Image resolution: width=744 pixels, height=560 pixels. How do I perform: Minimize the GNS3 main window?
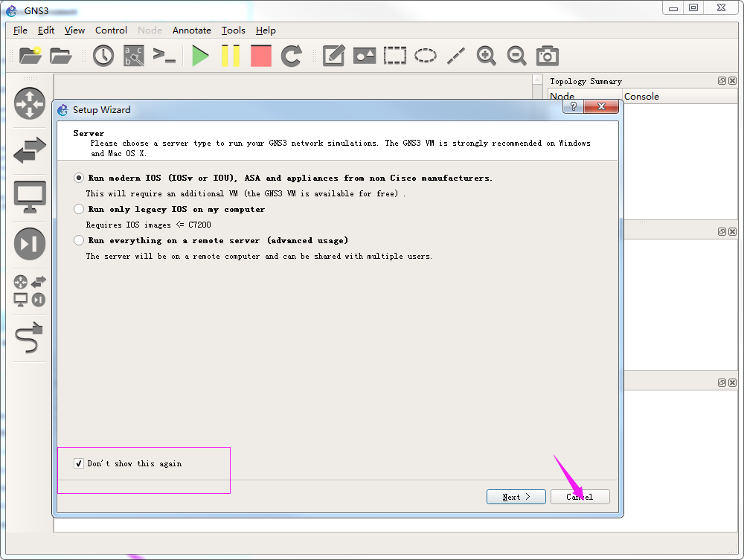[x=673, y=8]
